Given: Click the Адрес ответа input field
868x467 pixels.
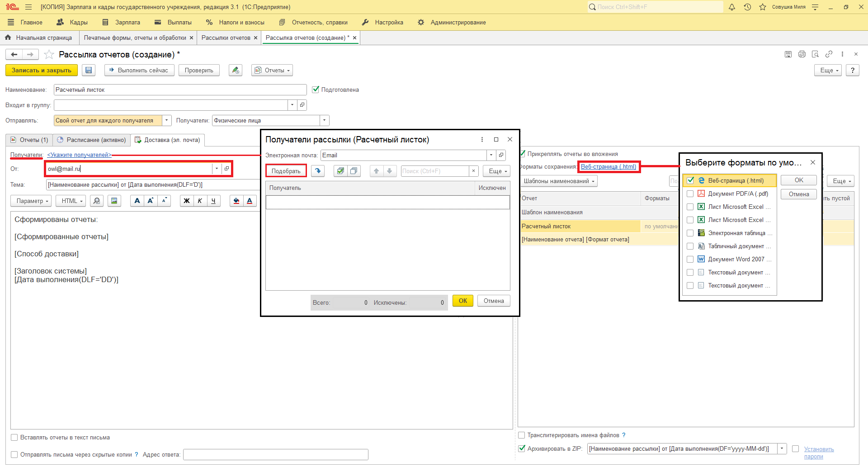Looking at the screenshot, I should click(x=275, y=454).
